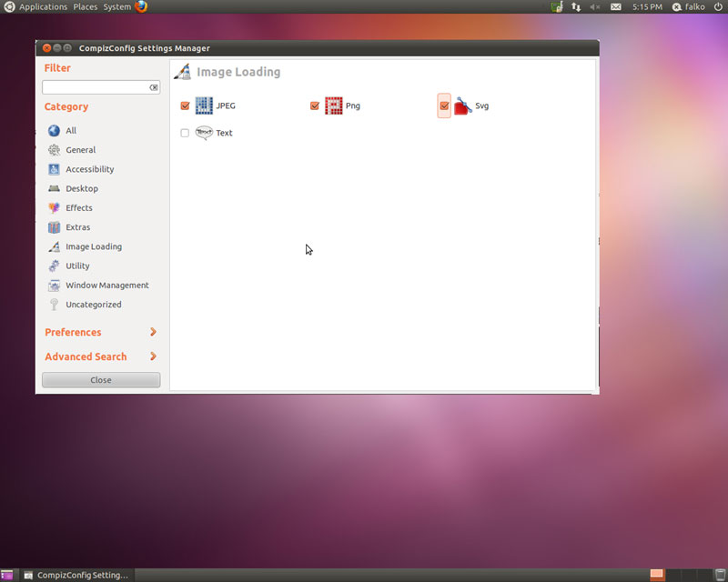728x582 pixels.
Task: Open the JPEG plugin icon
Action: click(204, 105)
